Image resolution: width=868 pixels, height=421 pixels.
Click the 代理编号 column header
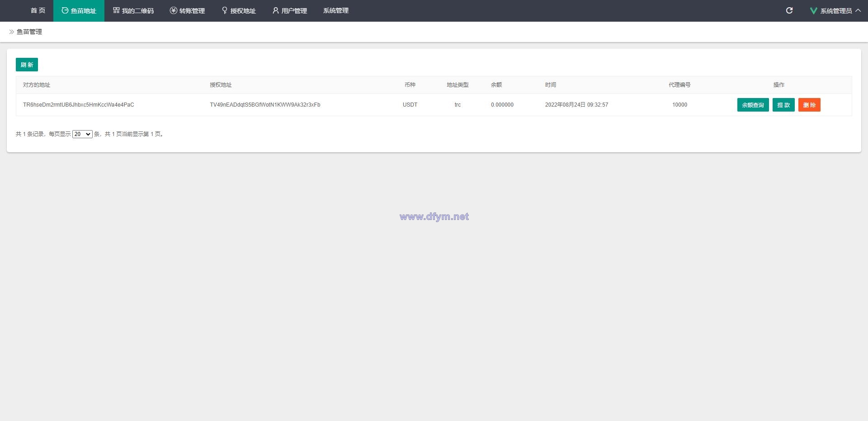tap(679, 85)
